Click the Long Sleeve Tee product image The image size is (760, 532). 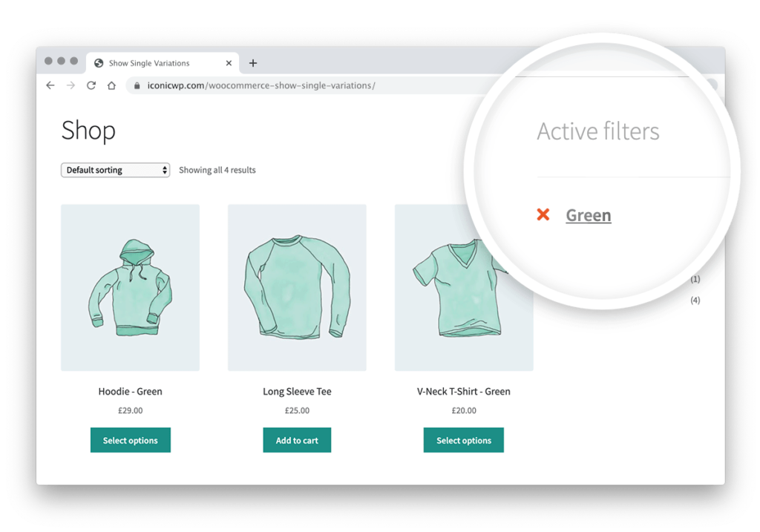coord(296,288)
